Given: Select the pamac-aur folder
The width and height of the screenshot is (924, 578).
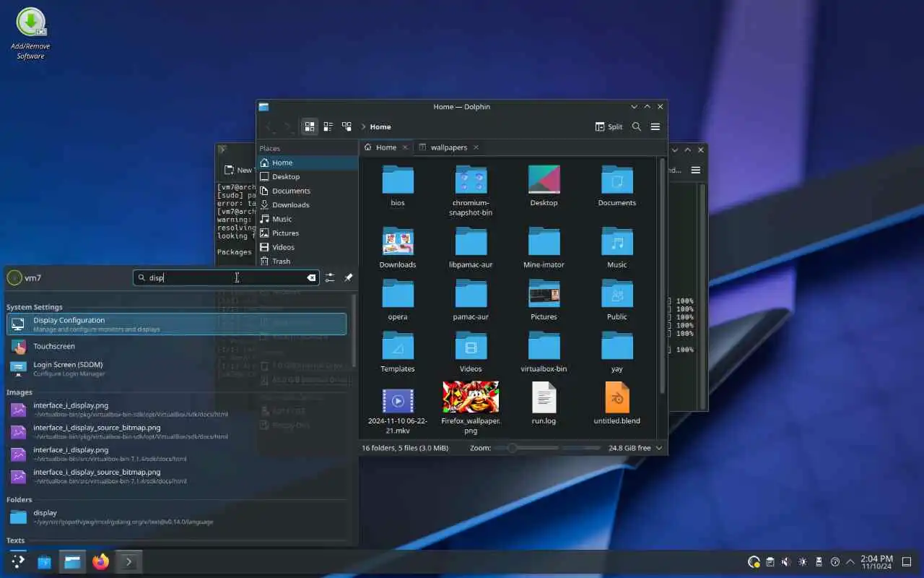Looking at the screenshot, I should [471, 300].
